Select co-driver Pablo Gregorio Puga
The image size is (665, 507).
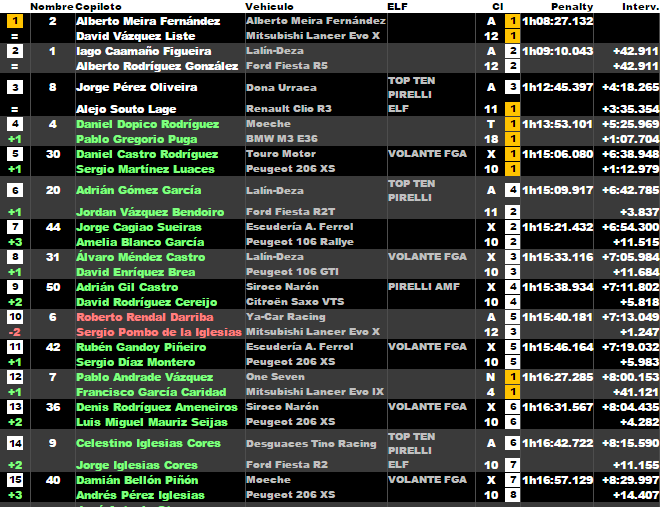point(137,139)
